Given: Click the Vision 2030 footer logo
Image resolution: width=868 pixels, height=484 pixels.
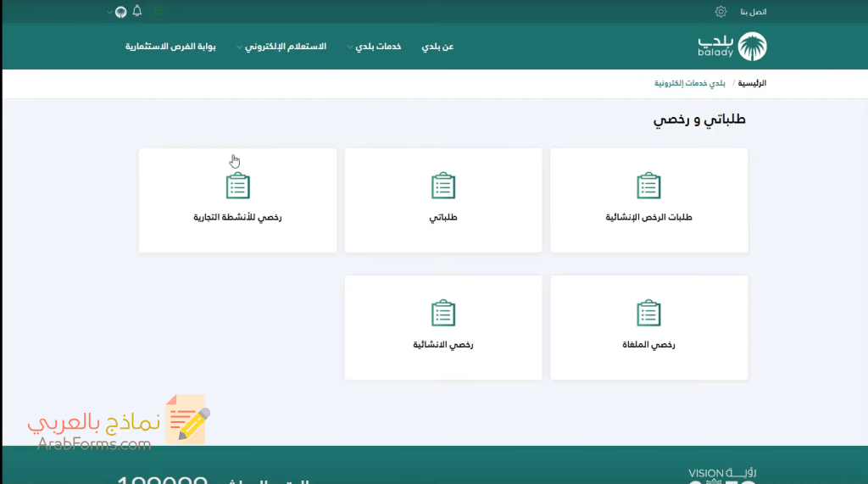Looking at the screenshot, I should point(722,476).
